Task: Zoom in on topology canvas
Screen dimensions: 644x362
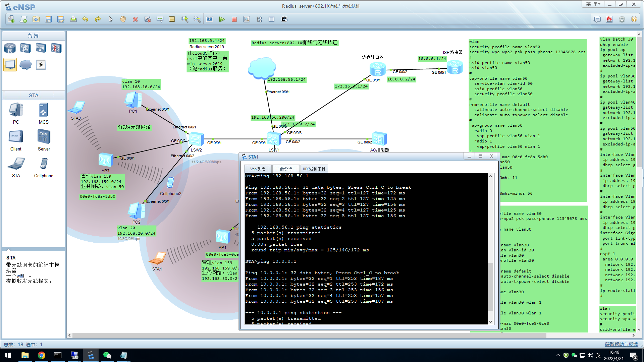Action: coord(185,19)
